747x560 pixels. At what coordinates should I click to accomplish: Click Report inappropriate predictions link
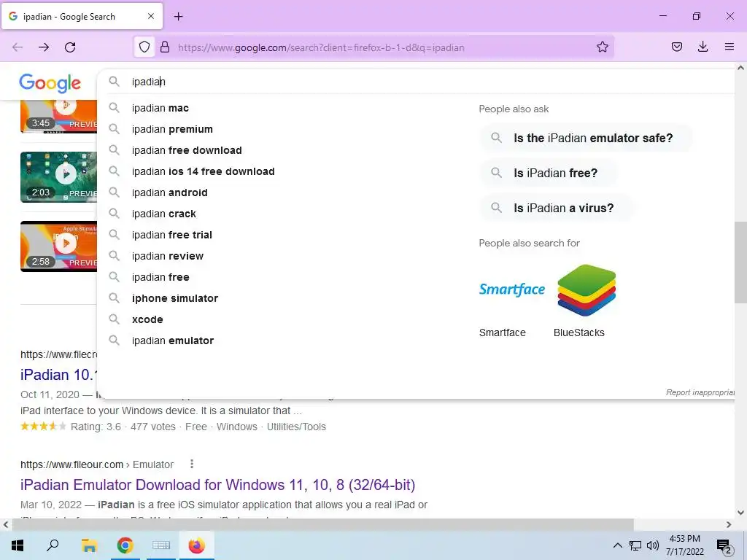700,392
